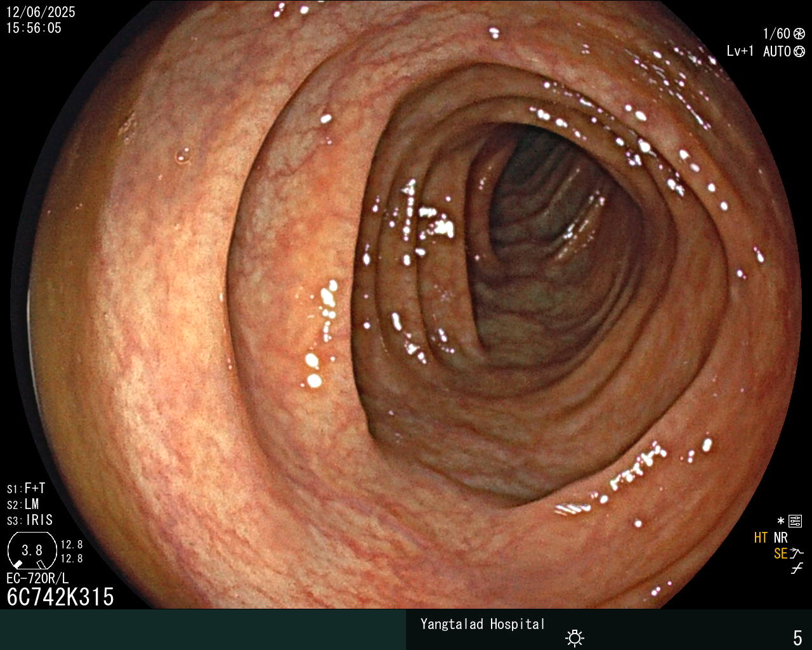
Task: Click the endoscopic image of colon lumen
Action: click(x=406, y=305)
